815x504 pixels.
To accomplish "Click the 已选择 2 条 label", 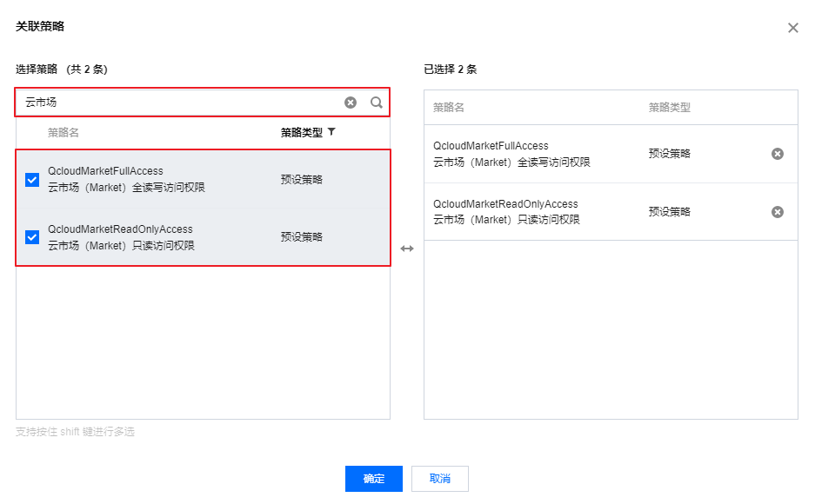I will 451,69.
